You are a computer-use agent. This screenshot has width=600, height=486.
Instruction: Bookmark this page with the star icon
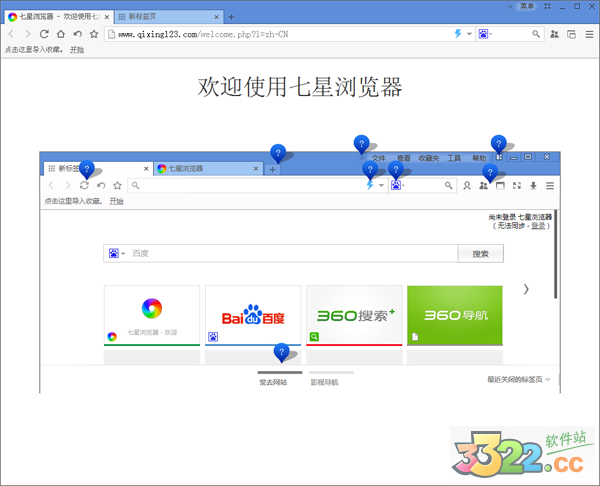coord(94,34)
